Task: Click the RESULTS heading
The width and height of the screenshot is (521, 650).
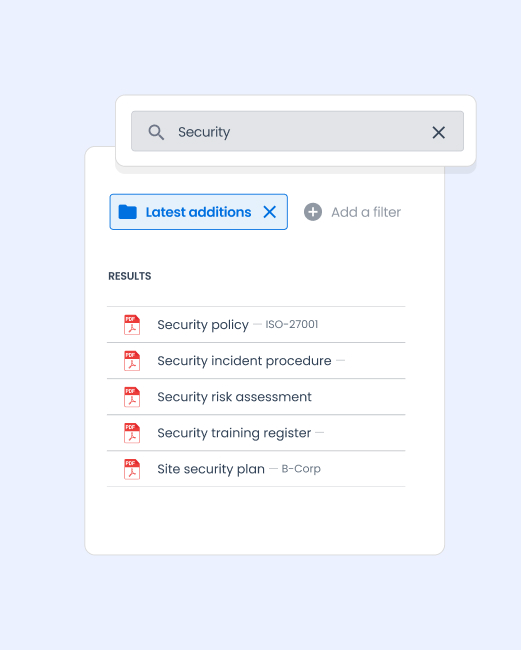Action: coord(130,276)
